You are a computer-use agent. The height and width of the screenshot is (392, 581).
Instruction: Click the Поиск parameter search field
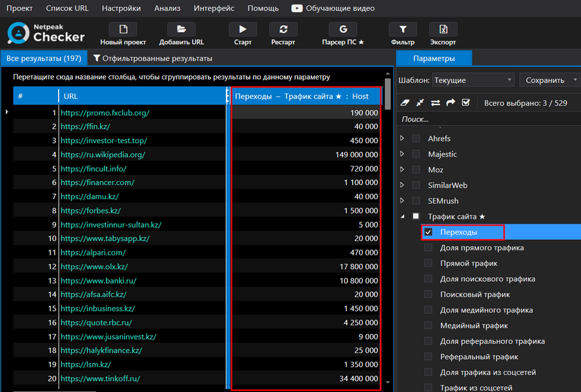coord(489,119)
